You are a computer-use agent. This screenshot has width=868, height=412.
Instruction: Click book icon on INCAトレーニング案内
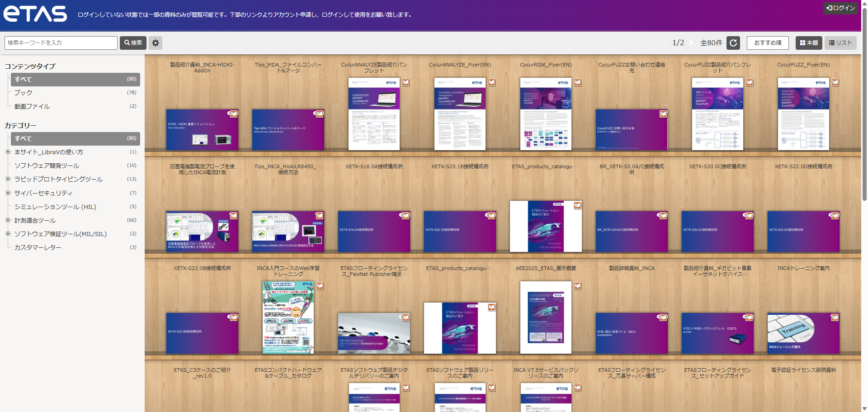point(835,317)
